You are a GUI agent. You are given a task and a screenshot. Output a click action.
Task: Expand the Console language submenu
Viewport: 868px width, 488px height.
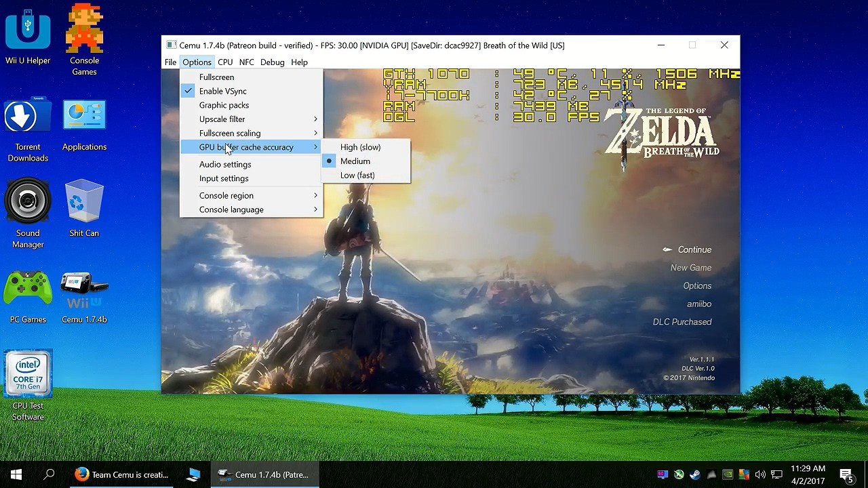pos(251,210)
